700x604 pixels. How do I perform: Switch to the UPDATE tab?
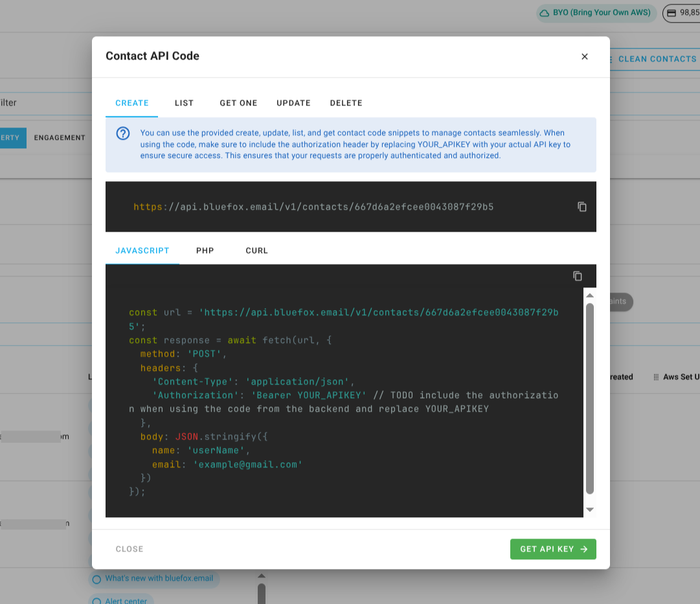pyautogui.click(x=293, y=103)
